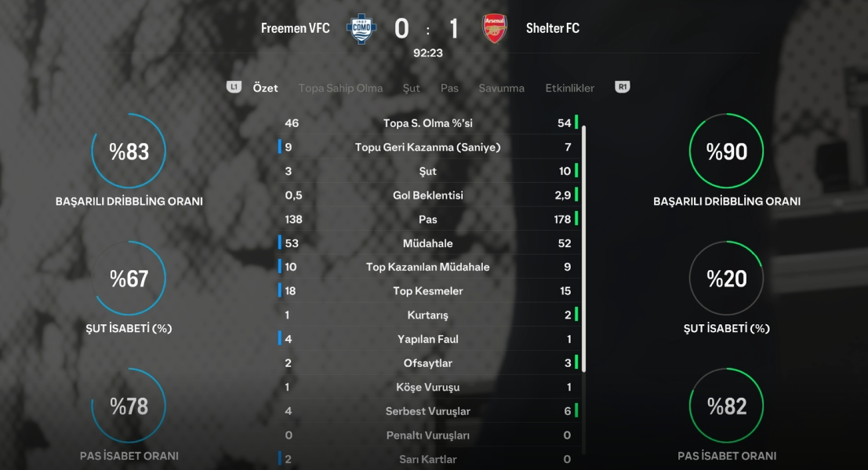Click the Top Kazanılan Müdahale row
The width and height of the screenshot is (868, 470).
(x=428, y=267)
